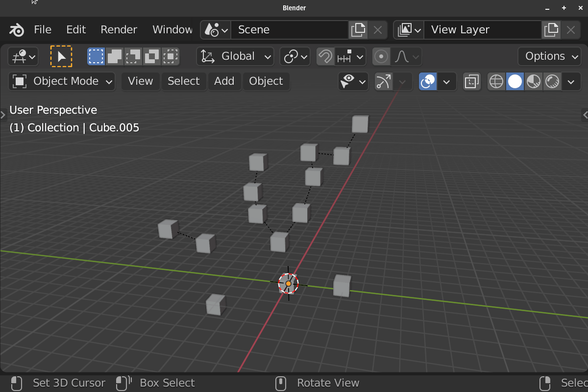The width and height of the screenshot is (588, 392).
Task: Open the Object menu in viewport header
Action: click(x=266, y=81)
